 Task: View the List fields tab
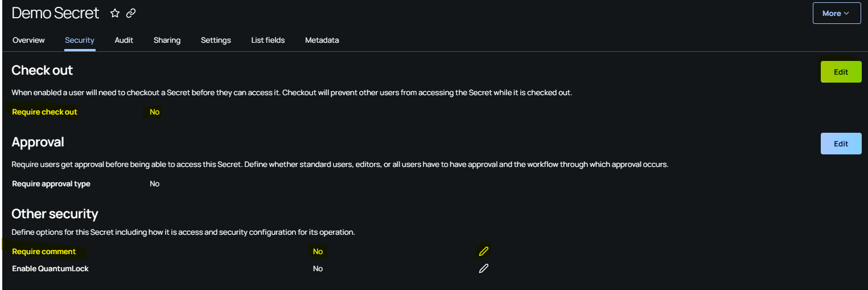click(268, 40)
